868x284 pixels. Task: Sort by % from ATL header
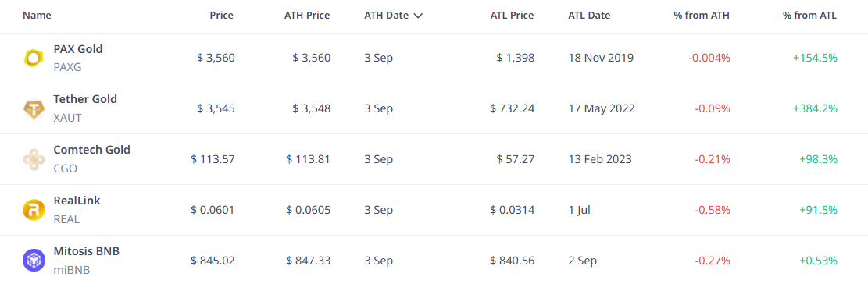(x=809, y=16)
